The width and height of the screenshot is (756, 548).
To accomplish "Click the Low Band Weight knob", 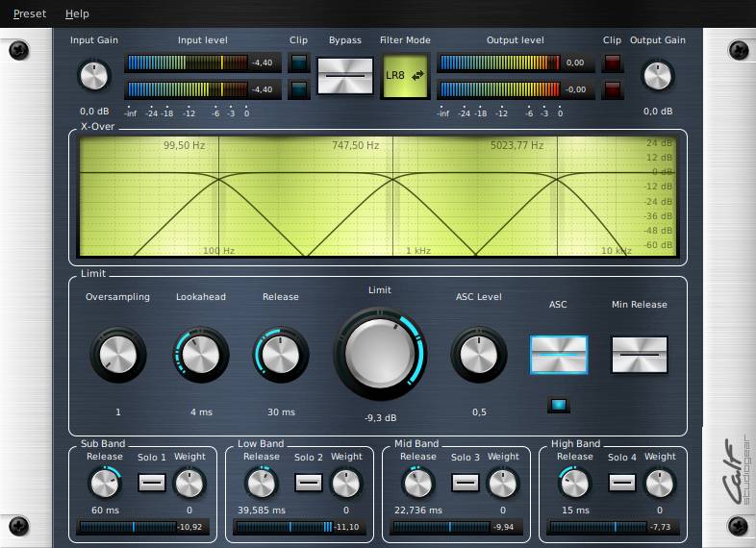I will pyautogui.click(x=345, y=483).
